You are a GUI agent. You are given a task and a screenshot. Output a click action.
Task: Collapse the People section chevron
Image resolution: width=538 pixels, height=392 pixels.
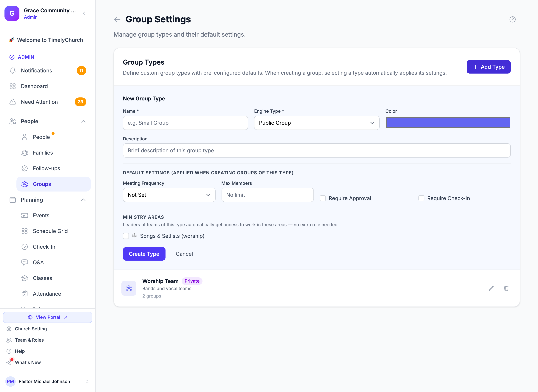click(83, 122)
